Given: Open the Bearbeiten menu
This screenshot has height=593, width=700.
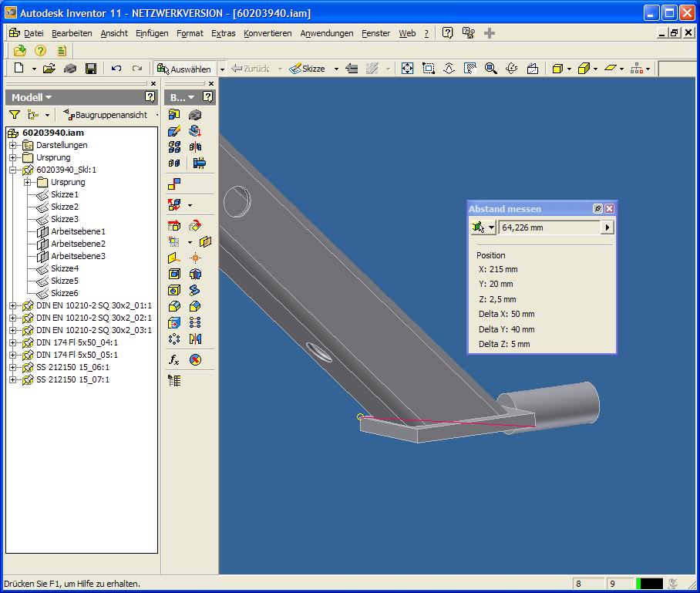Looking at the screenshot, I should click(72, 33).
